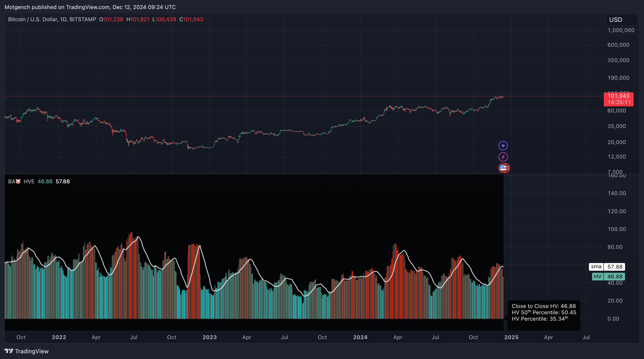Viewport: 644px width, 359px height.
Task: Click the 2024 label on time axis
Action: pyautogui.click(x=360, y=337)
